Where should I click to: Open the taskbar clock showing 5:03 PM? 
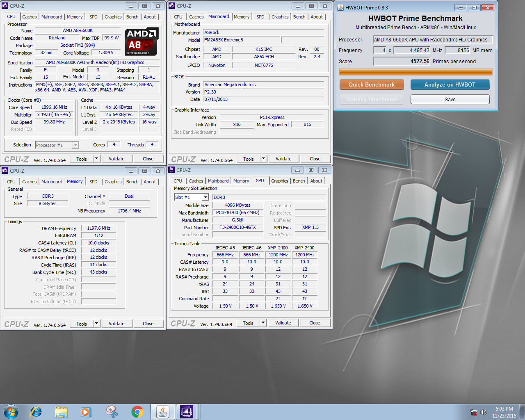point(504,412)
